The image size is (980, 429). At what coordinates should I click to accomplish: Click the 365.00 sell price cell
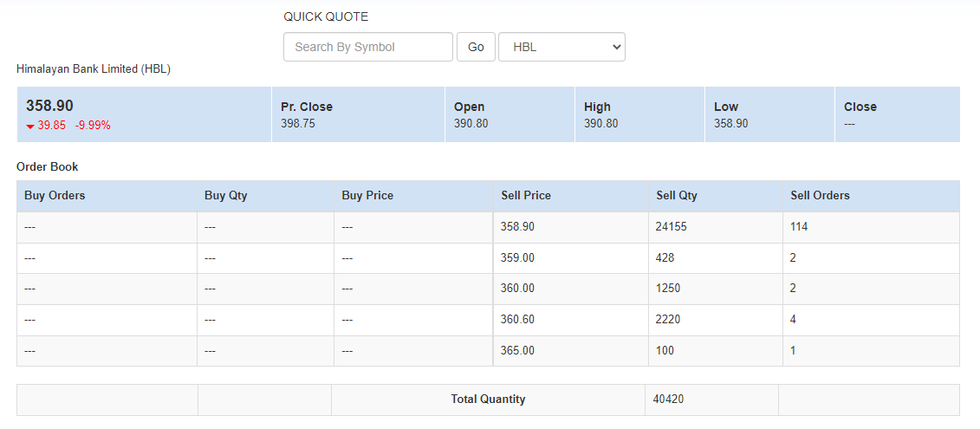pos(518,351)
